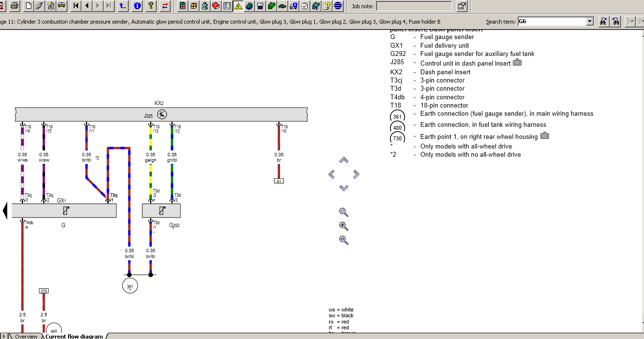Viewport: 644px width, 339px height.
Task: Open the Search term dropdown list
Action: 590,21
